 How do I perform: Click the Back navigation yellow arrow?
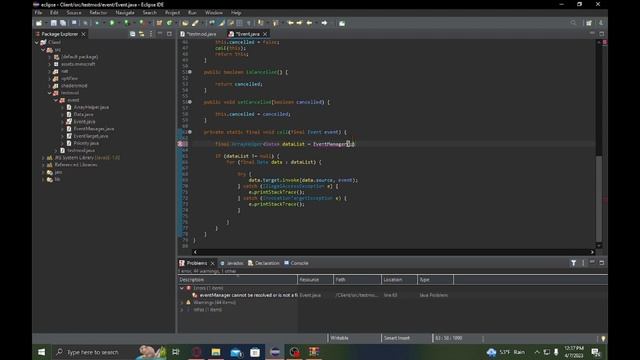click(x=309, y=23)
